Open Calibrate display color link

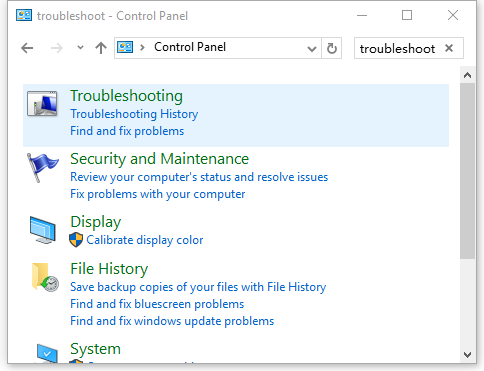tap(145, 240)
